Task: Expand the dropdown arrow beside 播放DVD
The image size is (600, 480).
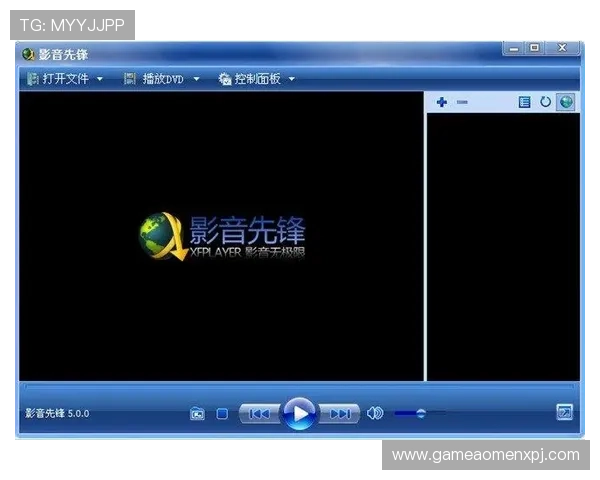Action: pos(196,79)
